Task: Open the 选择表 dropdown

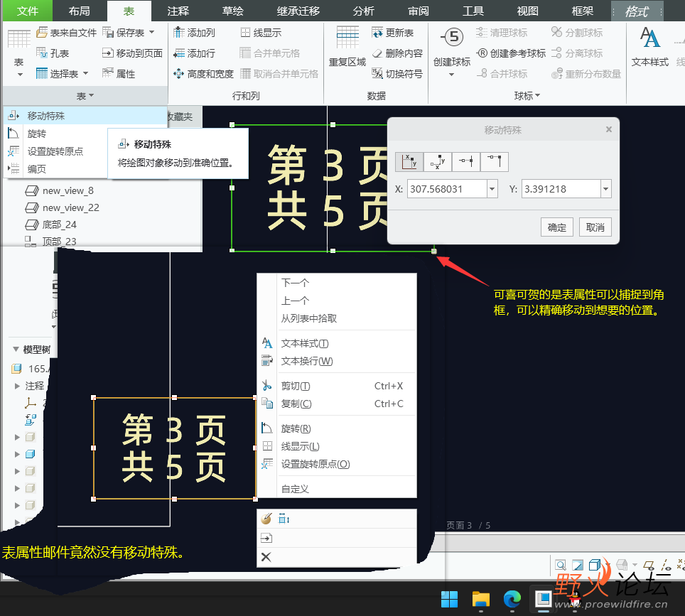Action: coord(85,73)
